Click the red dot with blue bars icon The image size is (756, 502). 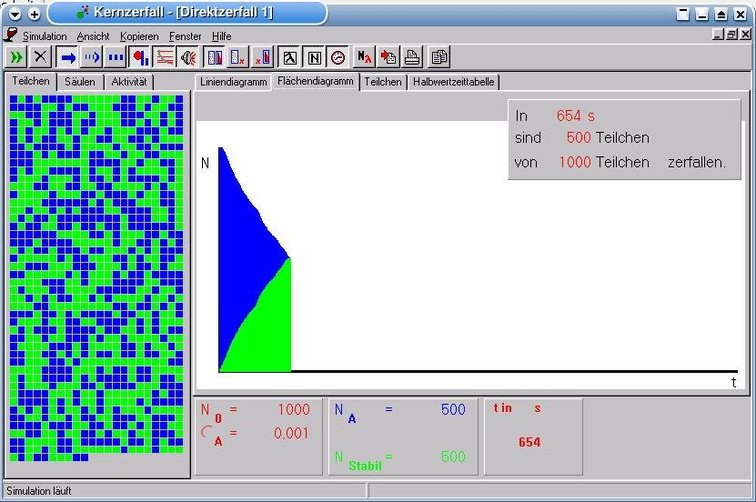141,57
